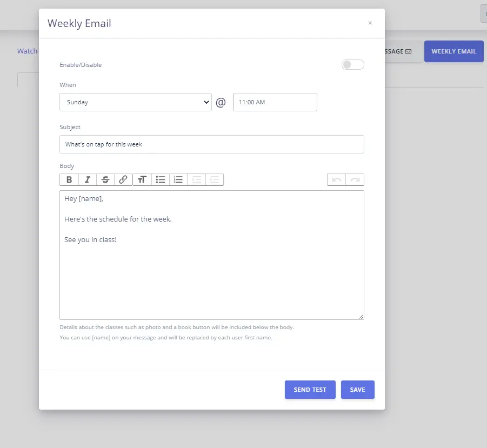Apply strikethrough formatting in the editor

[105, 180]
